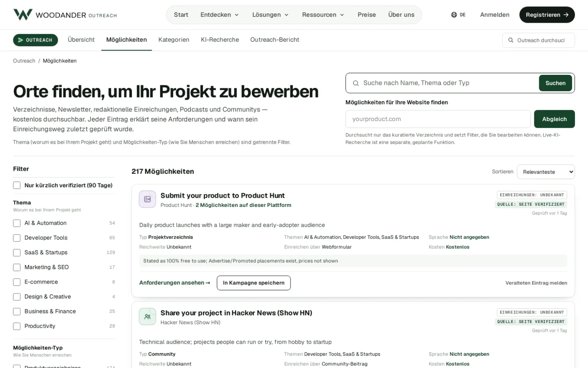Click the Registrieren button
This screenshot has width=588, height=368.
pos(547,15)
